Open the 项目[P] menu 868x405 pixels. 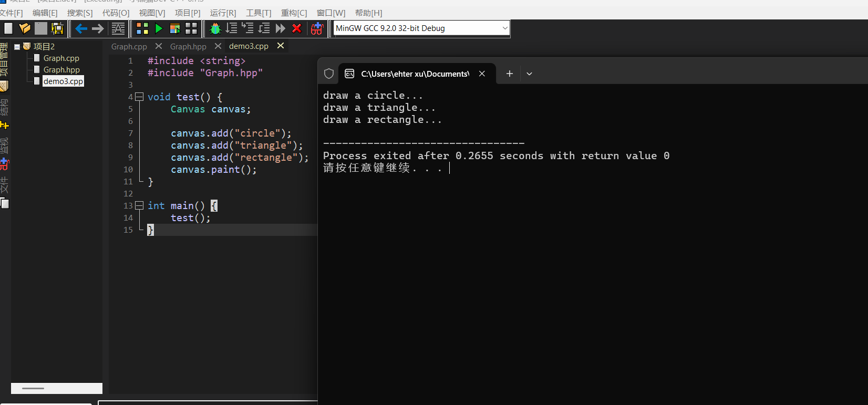(x=188, y=13)
